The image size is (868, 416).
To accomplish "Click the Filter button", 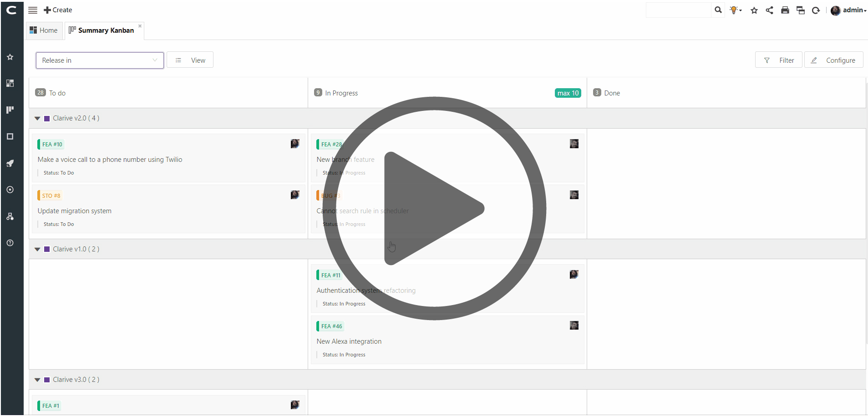I will point(778,60).
